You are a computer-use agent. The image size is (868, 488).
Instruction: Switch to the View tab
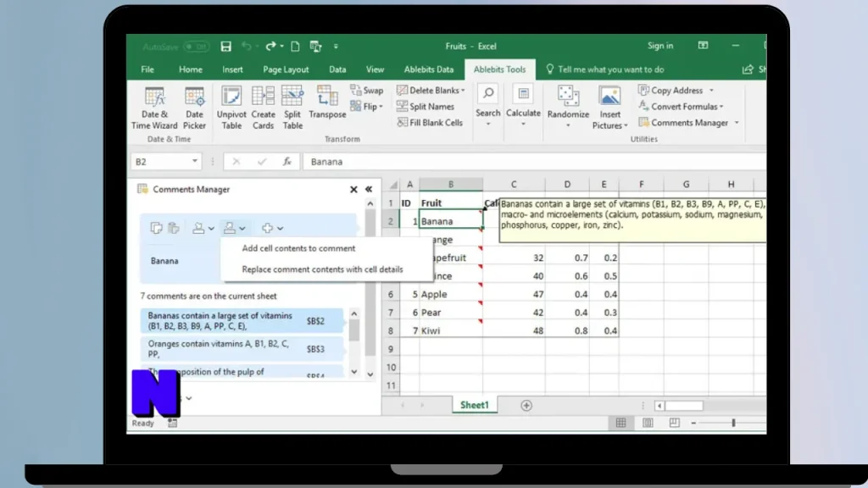click(x=375, y=69)
